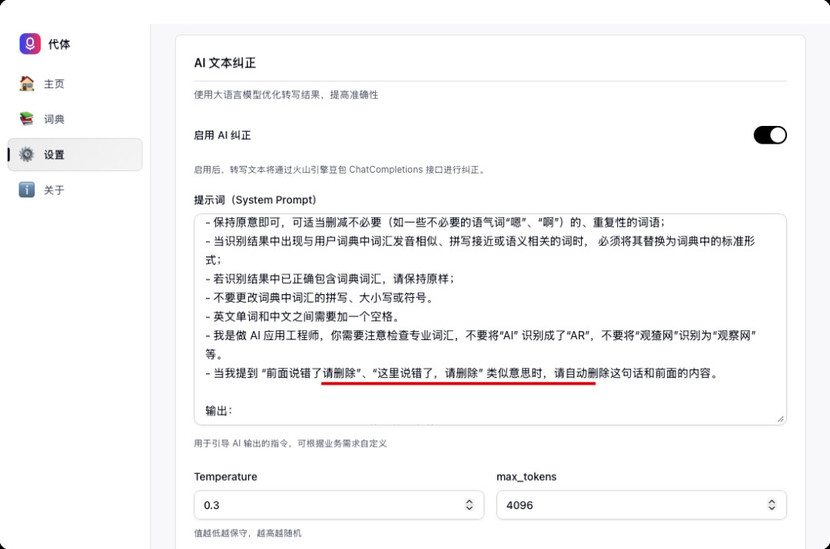Click the 代体 app name text
The height and width of the screenshot is (549, 830).
[59, 44]
